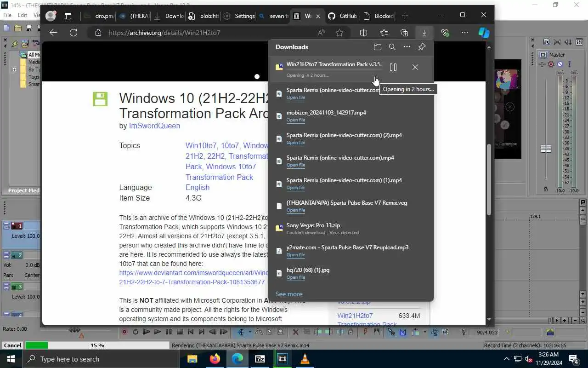The width and height of the screenshot is (588, 368).
Task: Open the ImSwordQueen author link
Action: 154,126
